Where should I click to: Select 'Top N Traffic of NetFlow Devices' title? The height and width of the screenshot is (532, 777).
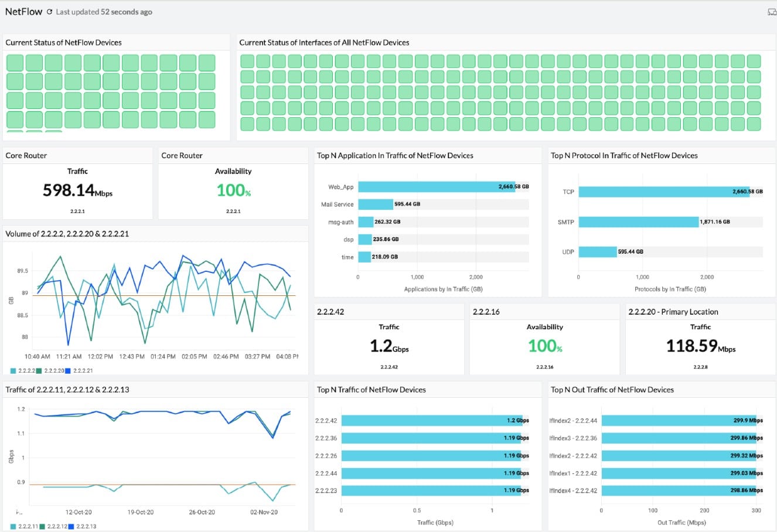point(372,390)
